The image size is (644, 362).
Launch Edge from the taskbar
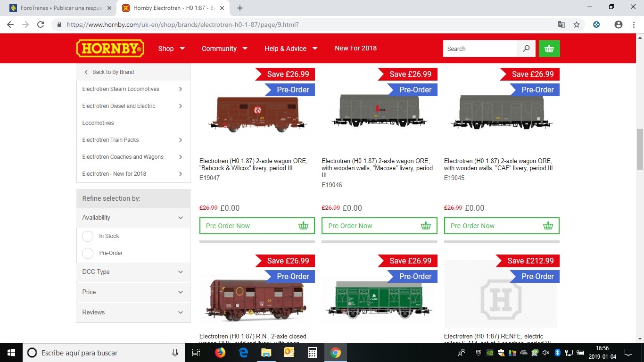[x=243, y=353]
